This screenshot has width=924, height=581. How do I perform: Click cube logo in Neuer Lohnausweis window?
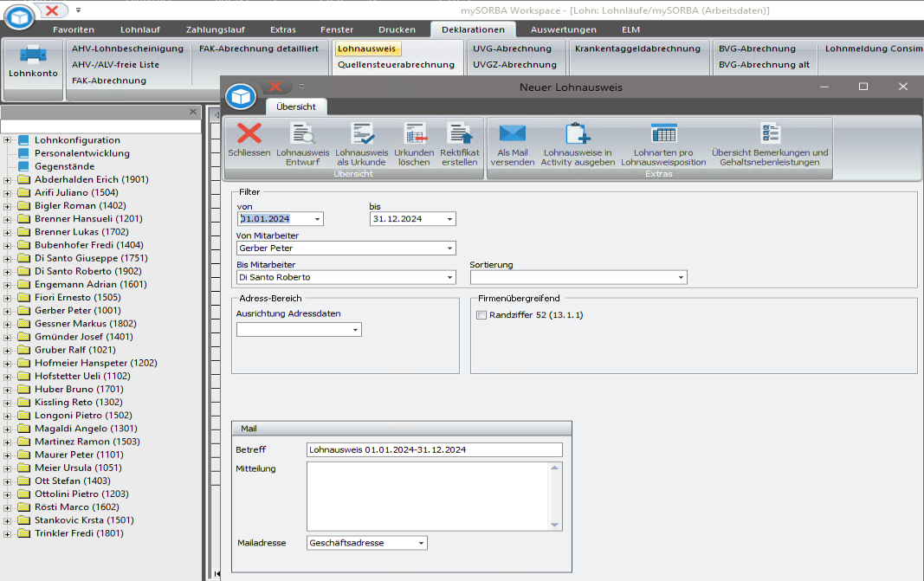(x=241, y=96)
